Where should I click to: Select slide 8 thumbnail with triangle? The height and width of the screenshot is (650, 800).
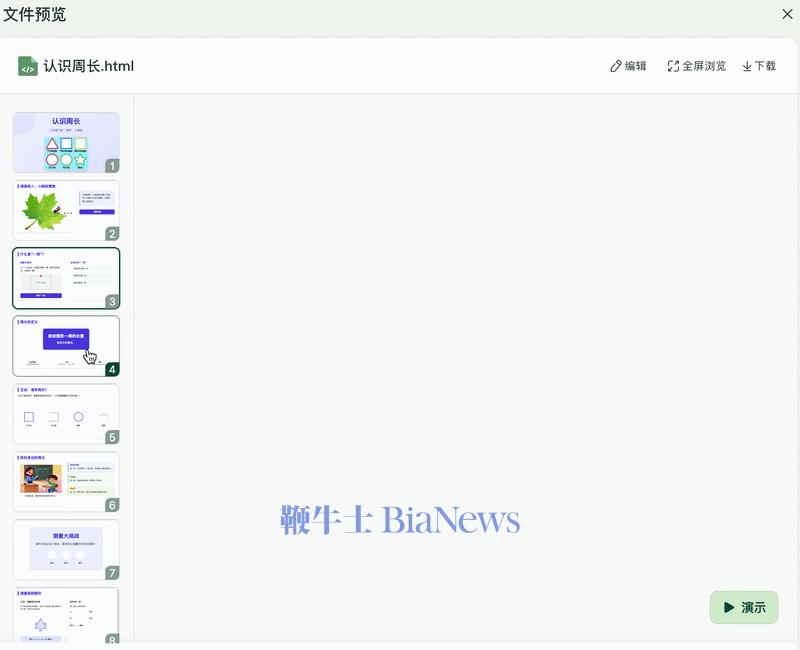(x=66, y=615)
